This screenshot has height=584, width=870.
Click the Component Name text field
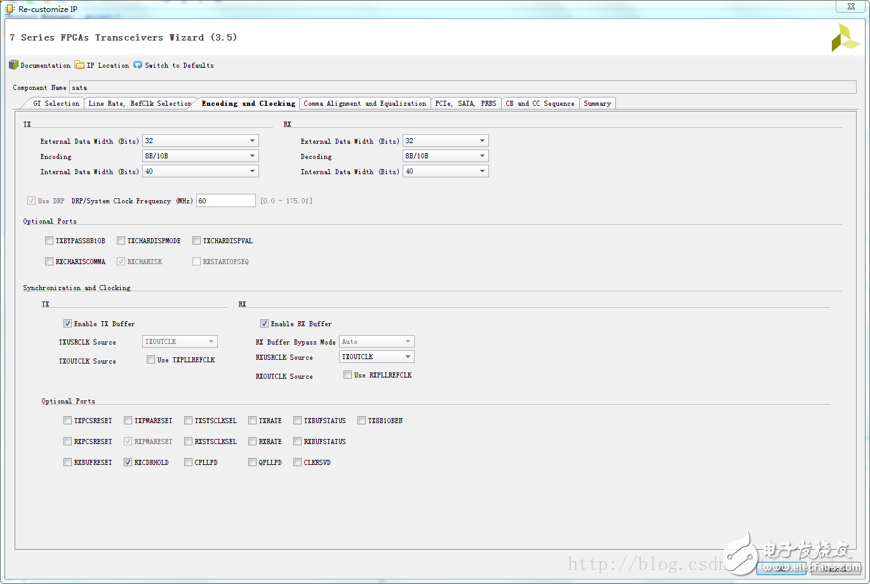click(460, 87)
